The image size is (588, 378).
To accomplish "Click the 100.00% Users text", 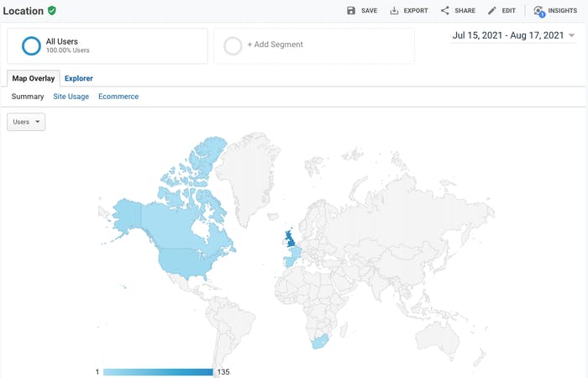I will [x=67, y=50].
